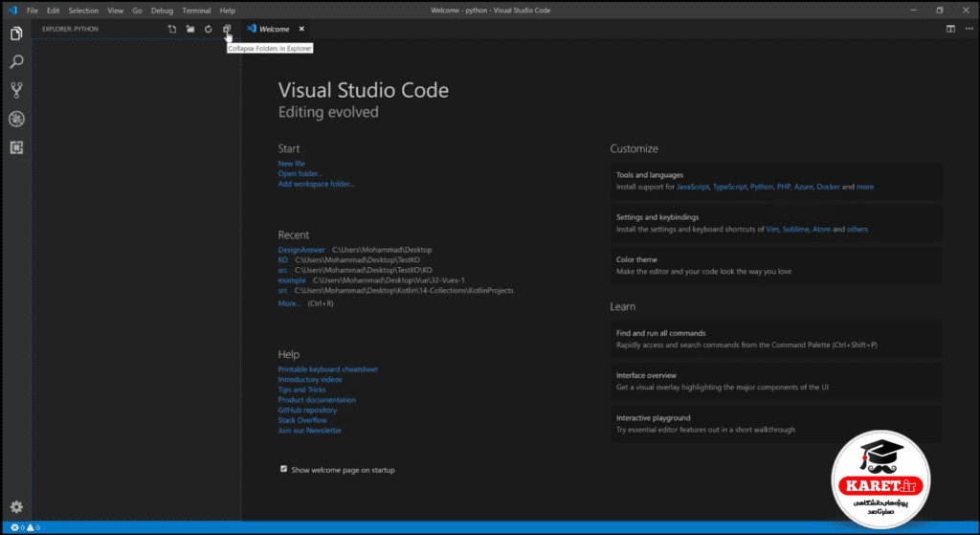Open the Go menu
The image size is (980, 535).
137,11
